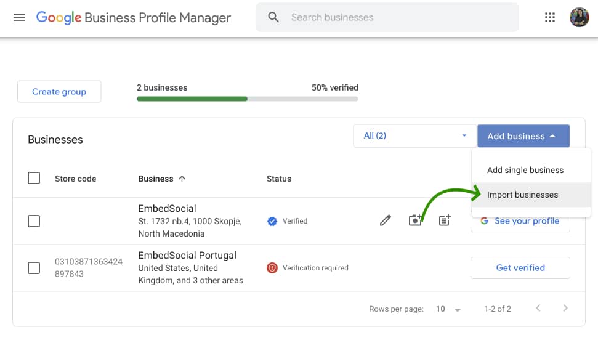This screenshot has width=598, height=364.
Task: Click the EmbedSocial business name
Action: [x=167, y=209]
